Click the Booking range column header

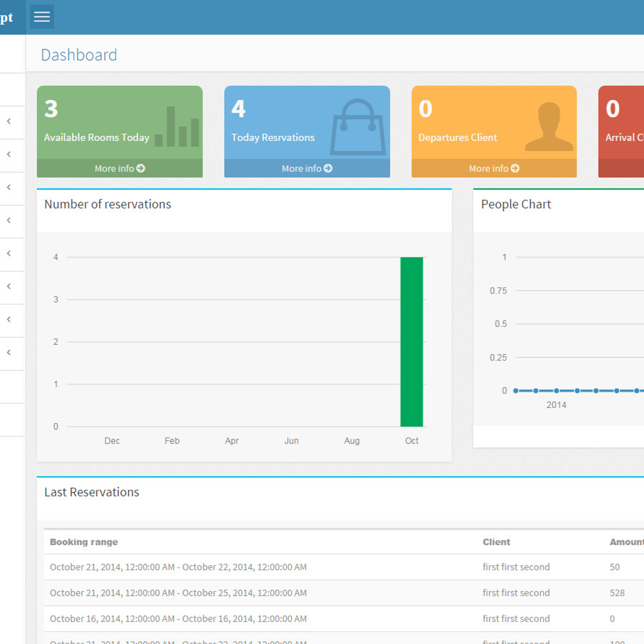click(x=84, y=542)
